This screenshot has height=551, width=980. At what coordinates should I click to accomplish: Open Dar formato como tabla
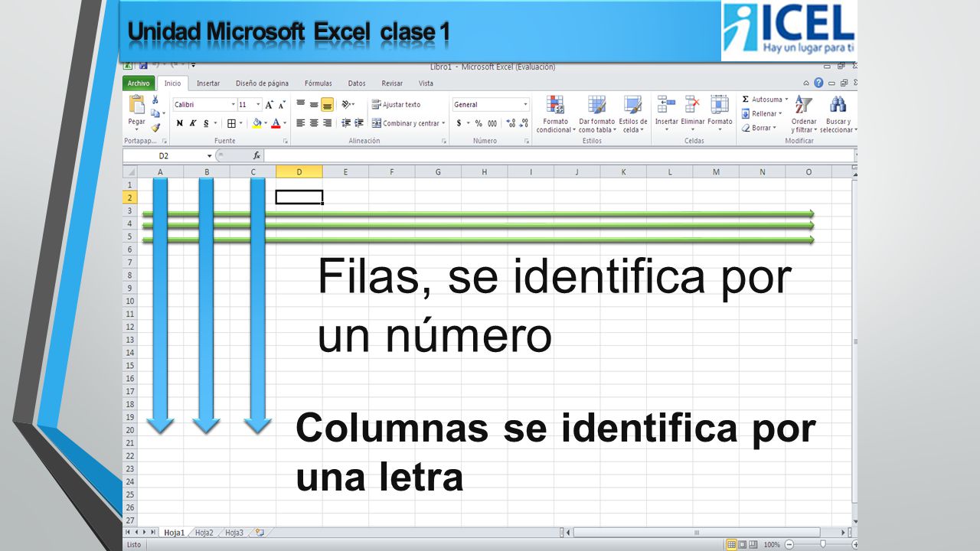(596, 115)
